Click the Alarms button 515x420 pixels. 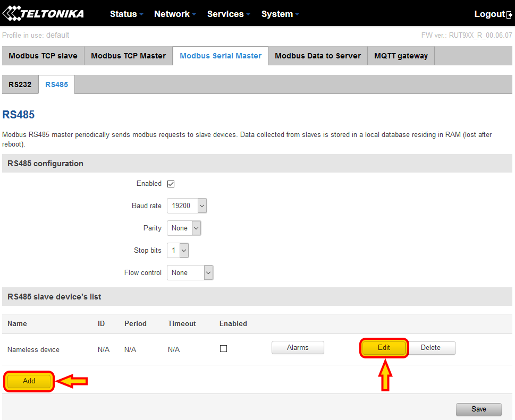tap(298, 347)
